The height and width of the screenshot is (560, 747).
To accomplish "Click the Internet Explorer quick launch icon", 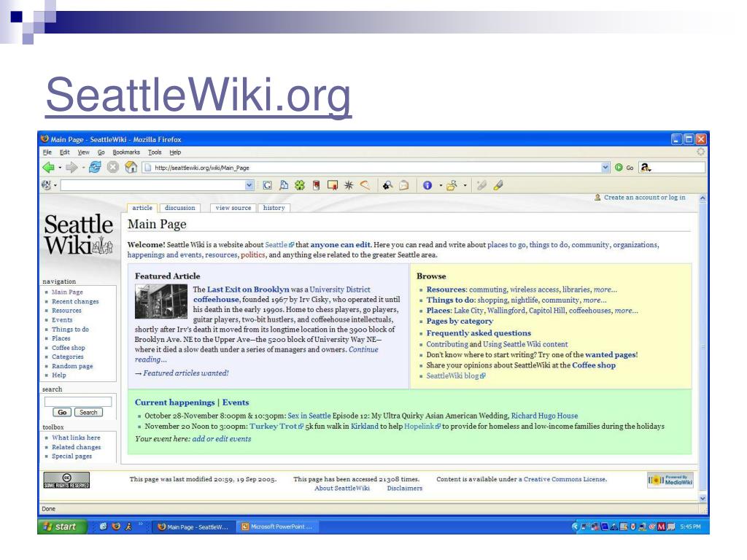I will point(103,526).
